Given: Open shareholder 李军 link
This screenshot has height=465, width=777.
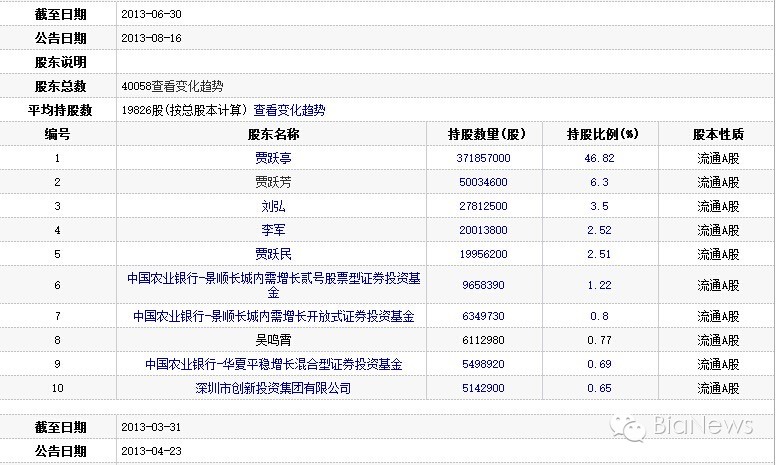Looking at the screenshot, I should [273, 230].
